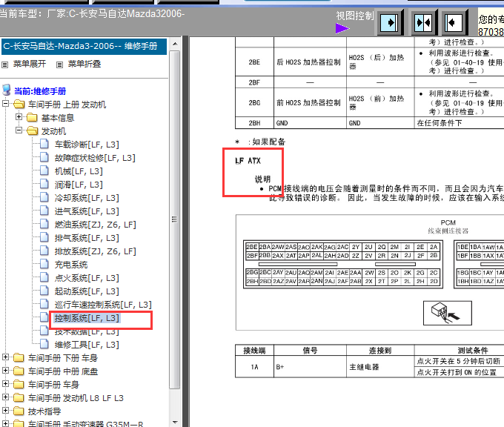Click the tree panel scroll-up arrow
Viewport: 504px width, 427px height.
pyautogui.click(x=175, y=44)
